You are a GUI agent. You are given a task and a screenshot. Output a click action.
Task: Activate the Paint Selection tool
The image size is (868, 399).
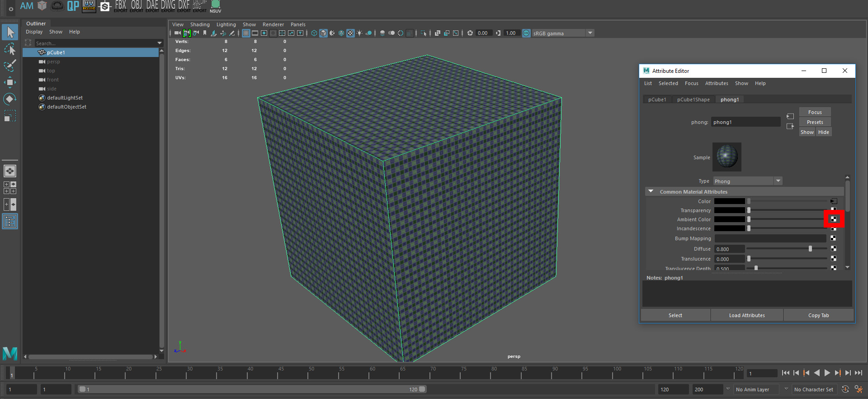tap(10, 66)
